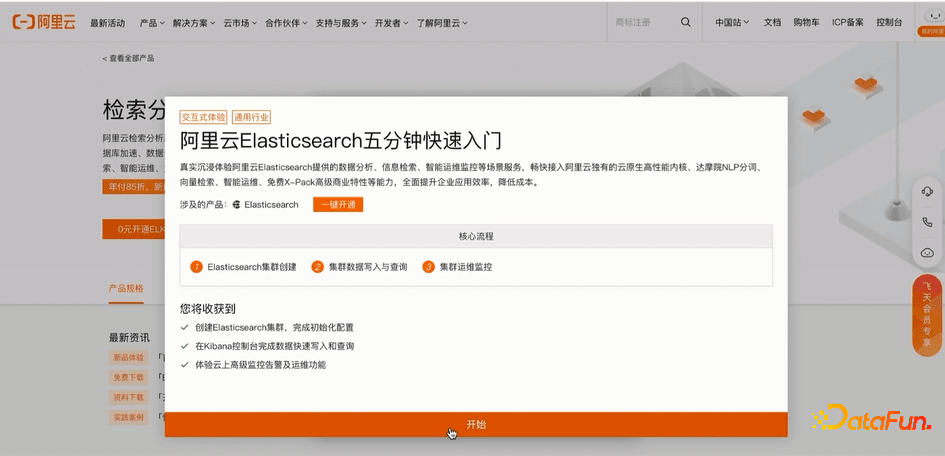Expand the 产品 dropdown menu
The image size is (945, 456).
[152, 23]
